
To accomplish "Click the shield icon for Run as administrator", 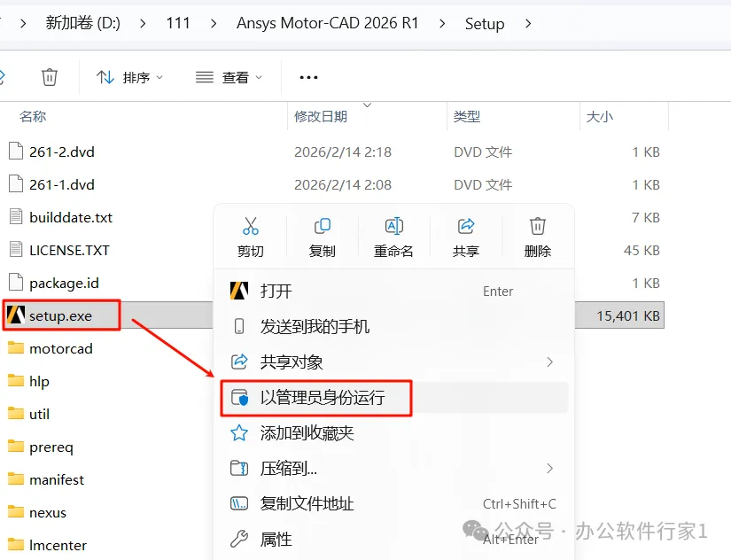I will click(x=239, y=398).
